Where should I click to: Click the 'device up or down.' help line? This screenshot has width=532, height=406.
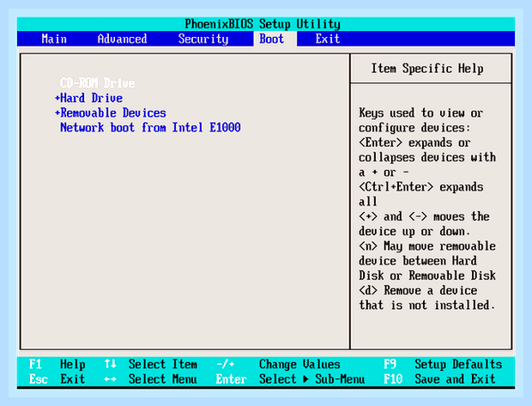click(x=414, y=231)
